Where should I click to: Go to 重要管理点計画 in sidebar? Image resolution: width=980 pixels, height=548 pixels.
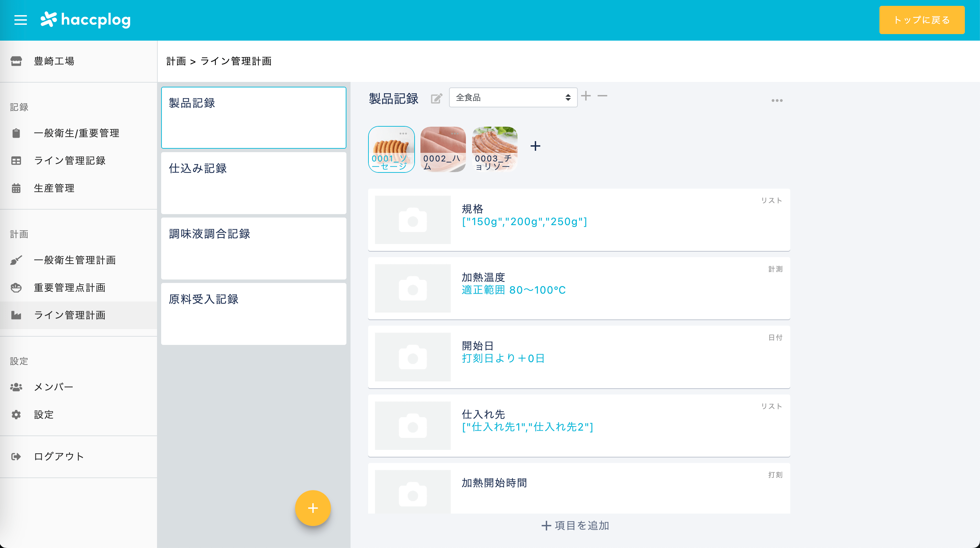70,287
